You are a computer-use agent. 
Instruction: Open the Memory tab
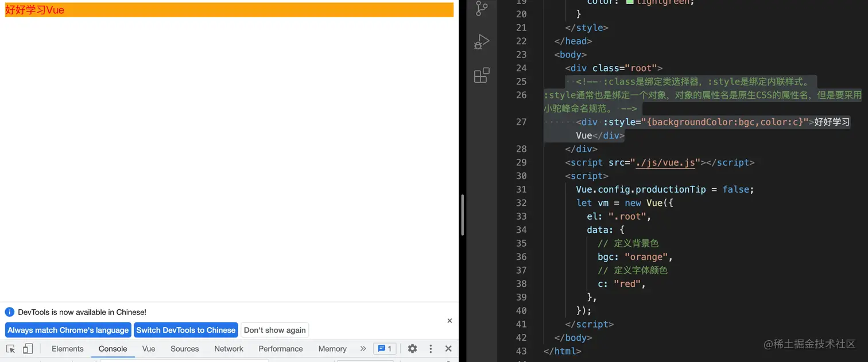(332, 349)
